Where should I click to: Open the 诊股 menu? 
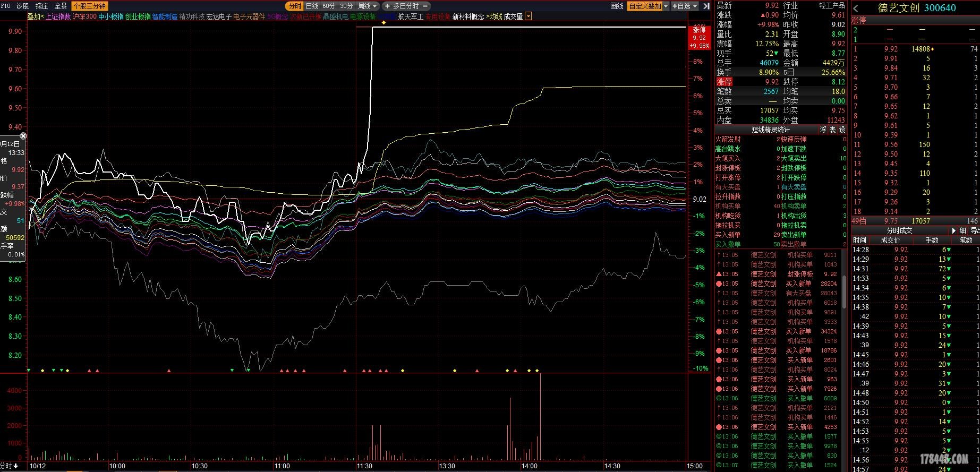pyautogui.click(x=23, y=6)
